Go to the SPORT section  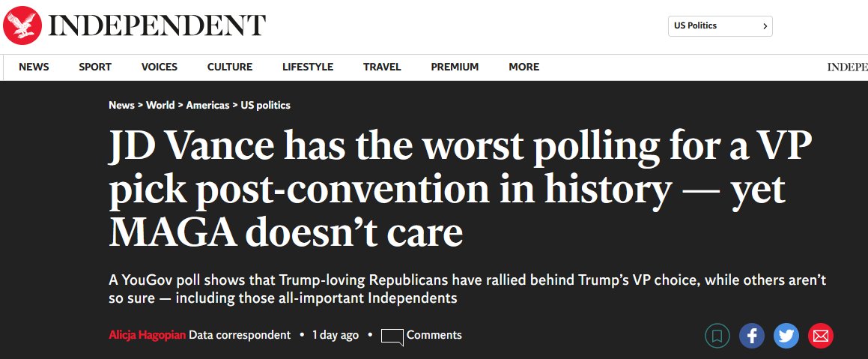click(95, 67)
